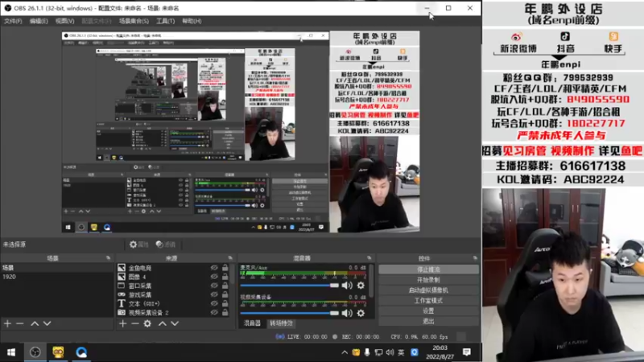Open the 工具(T) menu
The image size is (644, 362).
coord(165,21)
